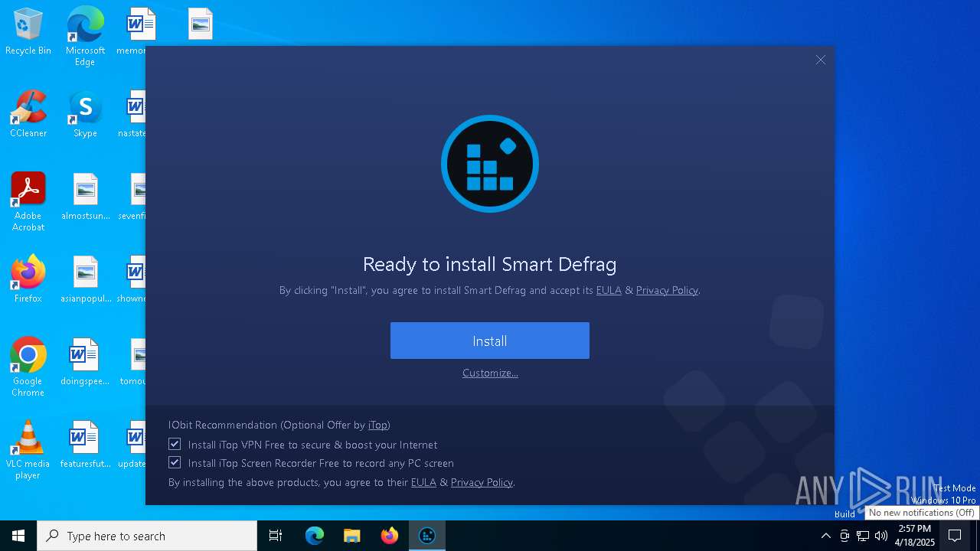Select Smart Defrag installer taskbar icon

427,536
